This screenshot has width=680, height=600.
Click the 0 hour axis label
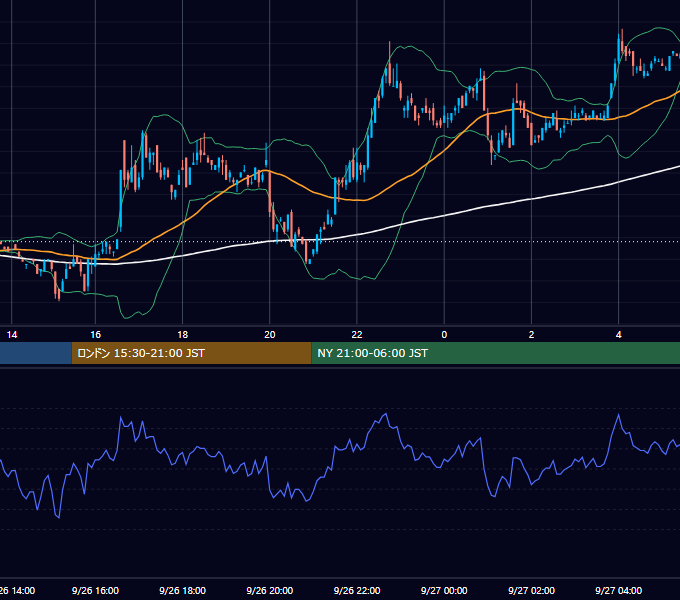point(444,335)
